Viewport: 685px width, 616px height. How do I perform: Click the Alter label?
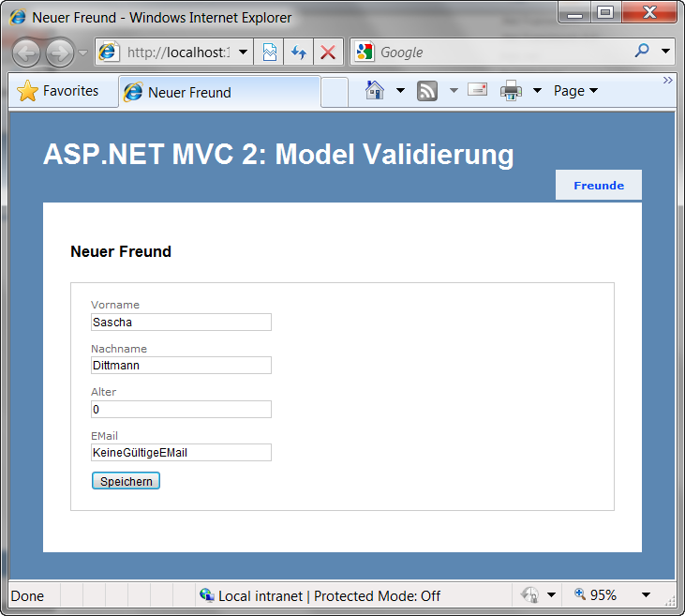tap(103, 392)
